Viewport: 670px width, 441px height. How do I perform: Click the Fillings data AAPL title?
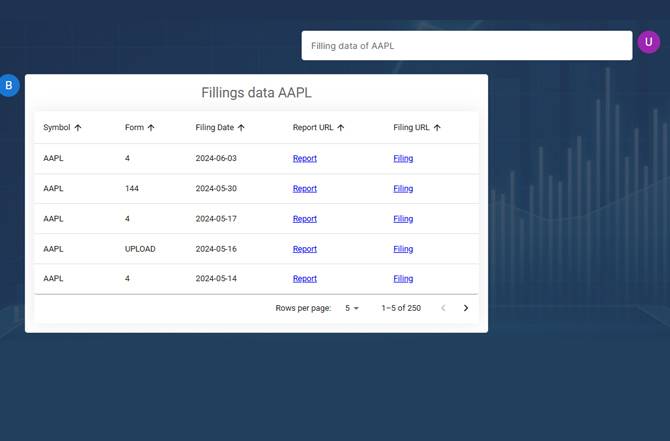[256, 93]
